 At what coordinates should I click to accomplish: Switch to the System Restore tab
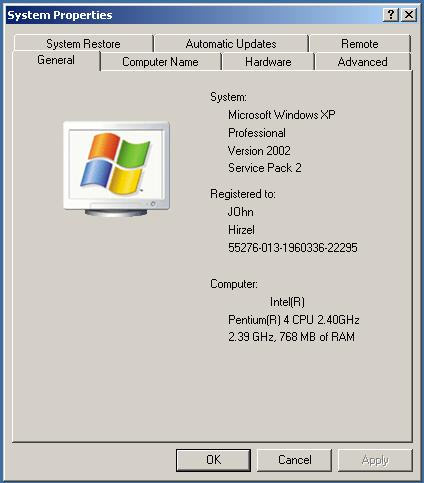83,44
